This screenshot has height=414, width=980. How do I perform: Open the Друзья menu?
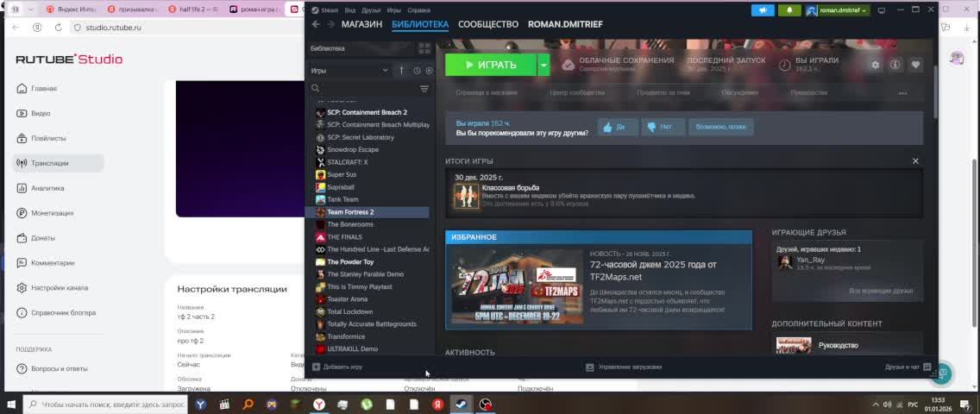[x=371, y=10]
